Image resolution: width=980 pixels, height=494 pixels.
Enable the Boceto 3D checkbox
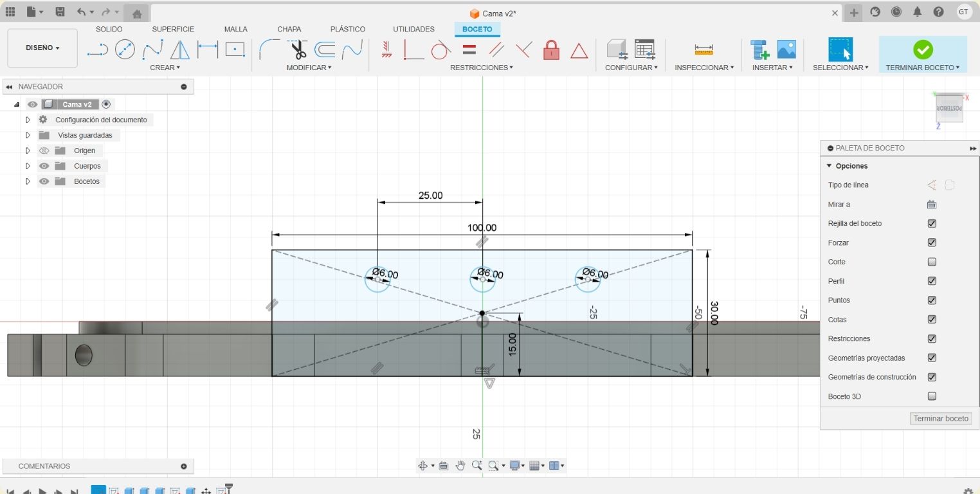932,396
